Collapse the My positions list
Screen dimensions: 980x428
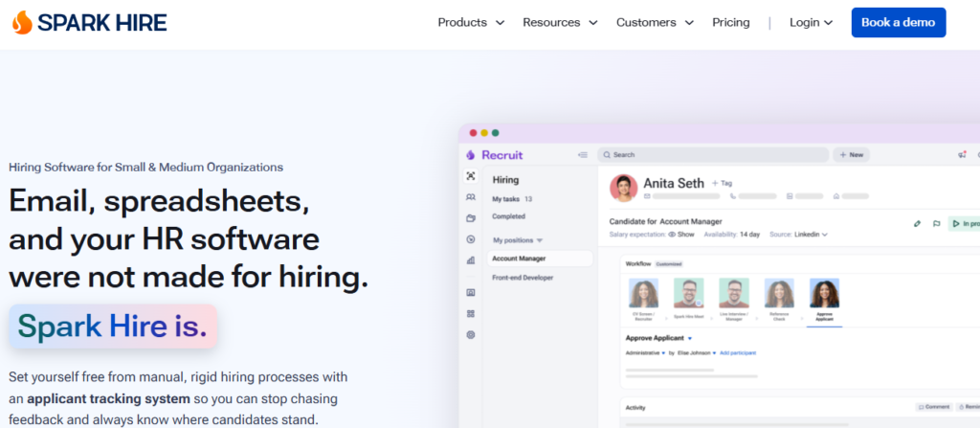[540, 240]
